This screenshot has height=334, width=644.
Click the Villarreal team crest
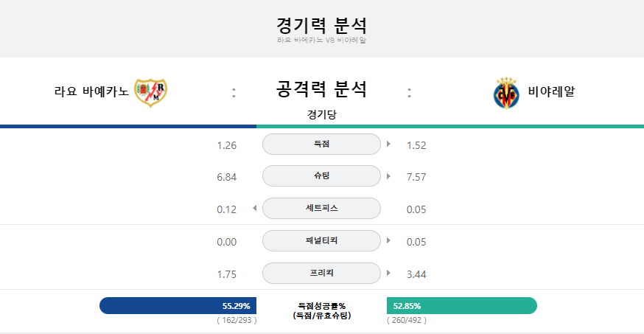(506, 93)
